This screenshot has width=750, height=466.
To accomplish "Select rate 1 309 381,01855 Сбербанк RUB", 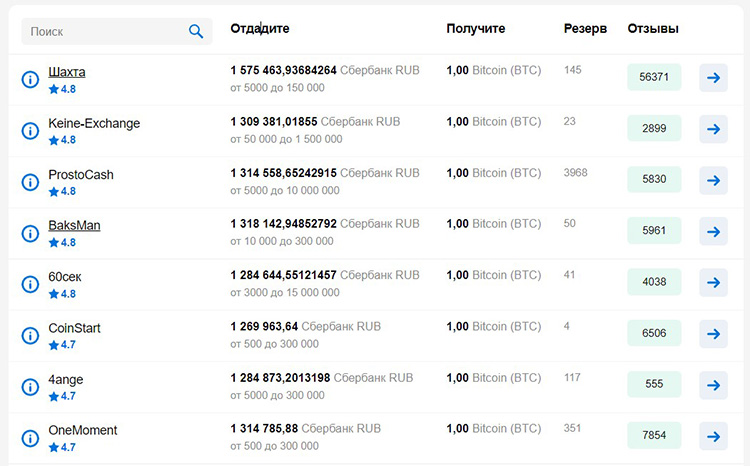I will [x=315, y=122].
